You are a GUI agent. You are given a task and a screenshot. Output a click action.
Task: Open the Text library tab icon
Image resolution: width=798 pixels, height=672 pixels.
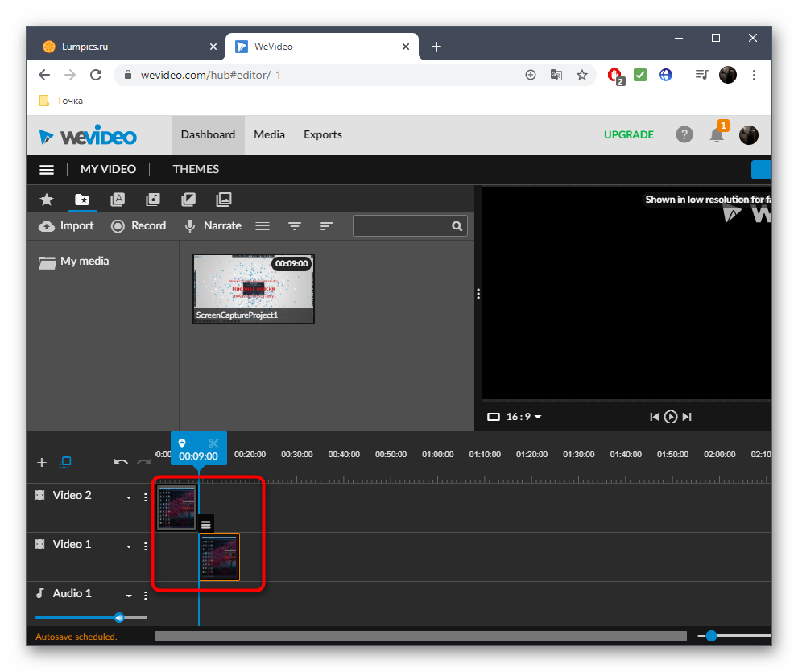(x=118, y=200)
